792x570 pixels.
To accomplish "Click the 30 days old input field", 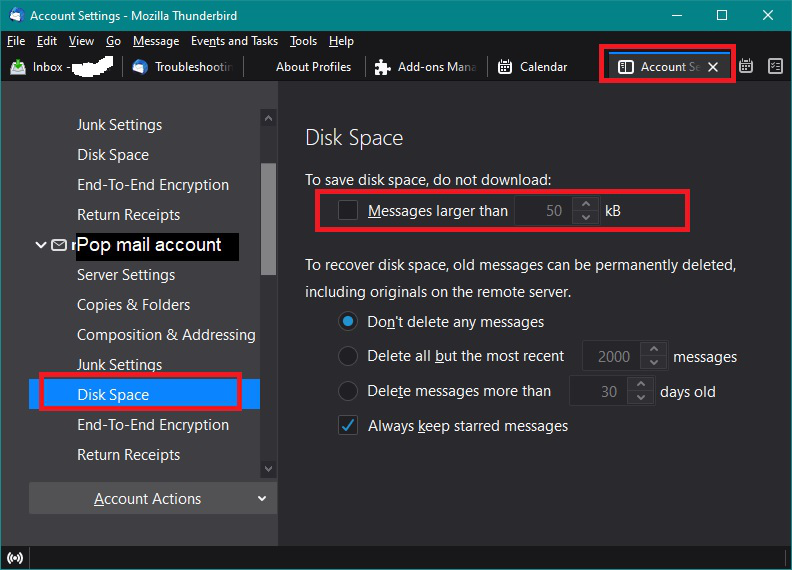I will [599, 391].
